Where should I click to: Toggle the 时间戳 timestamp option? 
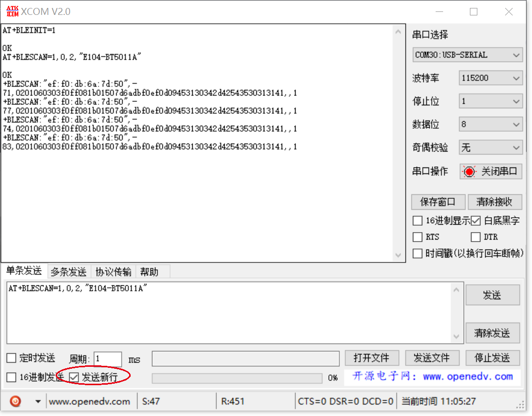tap(417, 253)
